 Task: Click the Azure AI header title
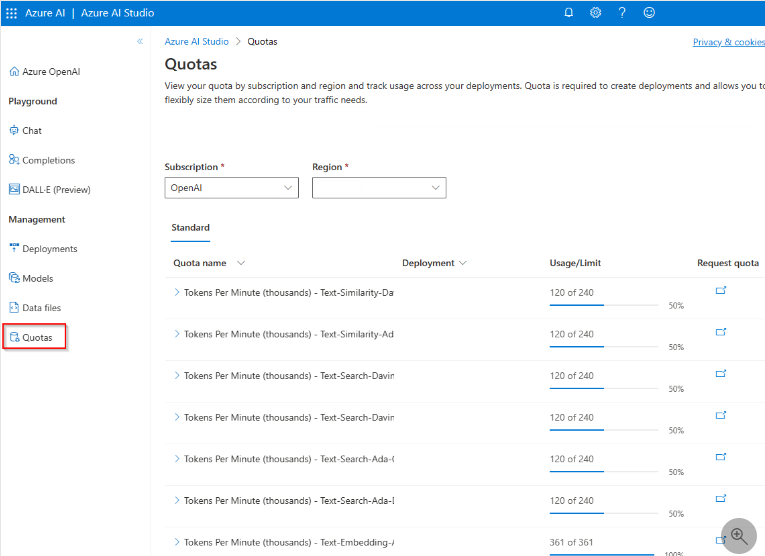pos(45,13)
